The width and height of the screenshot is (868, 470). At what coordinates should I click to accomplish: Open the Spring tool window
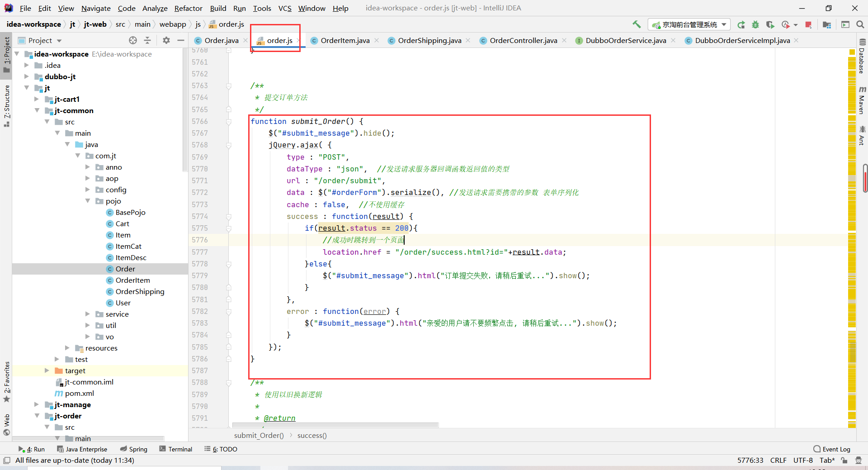pos(134,449)
